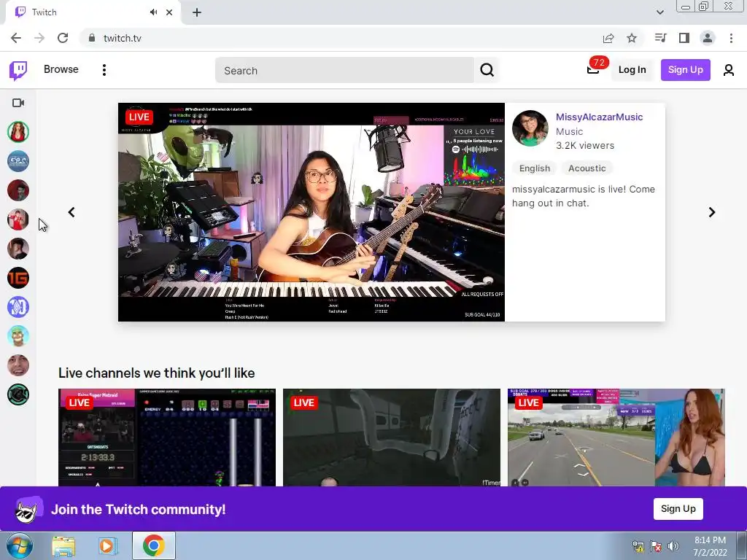Open the notifications inbox with badge 72
The height and width of the screenshot is (560, 747).
[593, 69]
